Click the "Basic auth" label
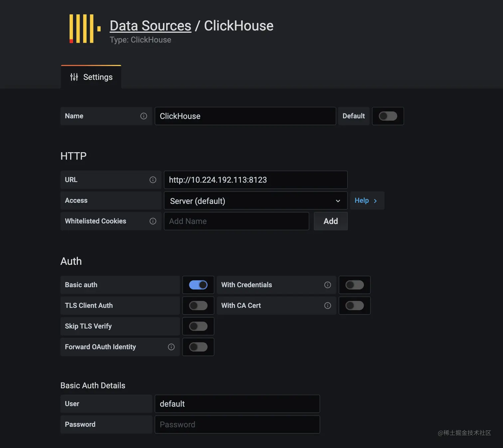 81,285
